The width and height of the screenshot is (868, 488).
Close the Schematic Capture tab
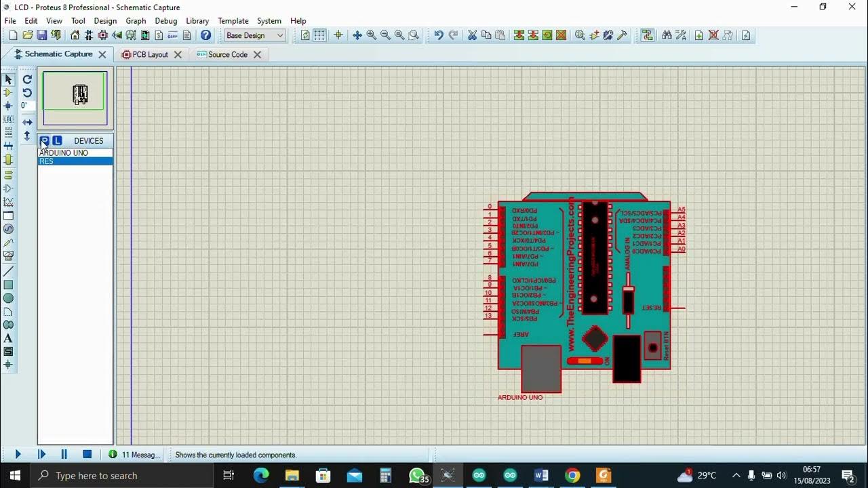(102, 54)
